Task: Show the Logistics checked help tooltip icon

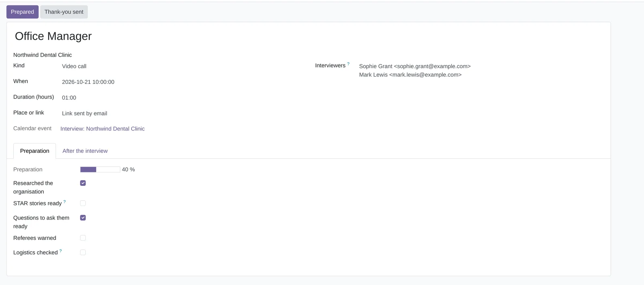Action: [x=60, y=251]
